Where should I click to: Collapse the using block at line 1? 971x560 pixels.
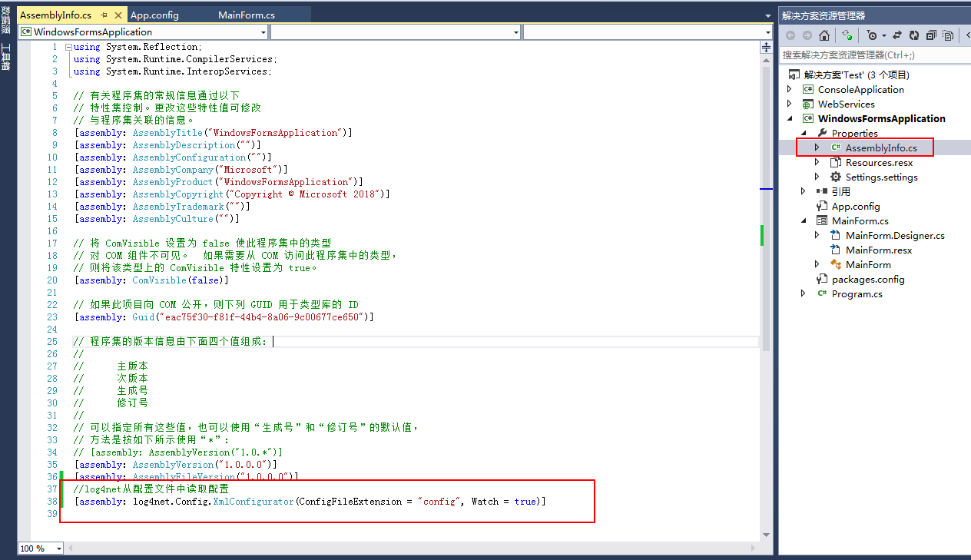(x=68, y=47)
